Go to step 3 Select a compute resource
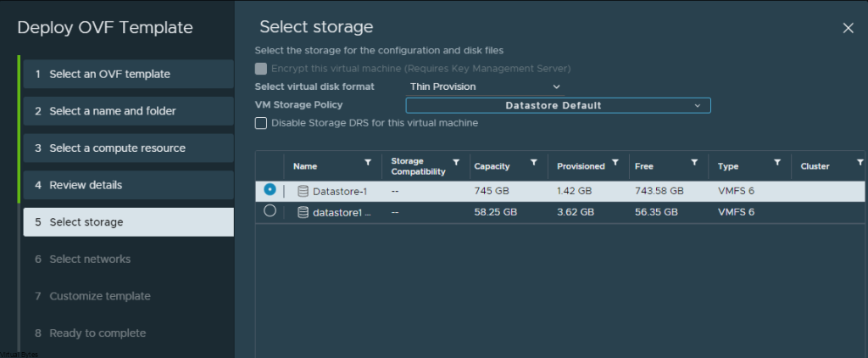The height and width of the screenshot is (358, 868). (x=129, y=148)
